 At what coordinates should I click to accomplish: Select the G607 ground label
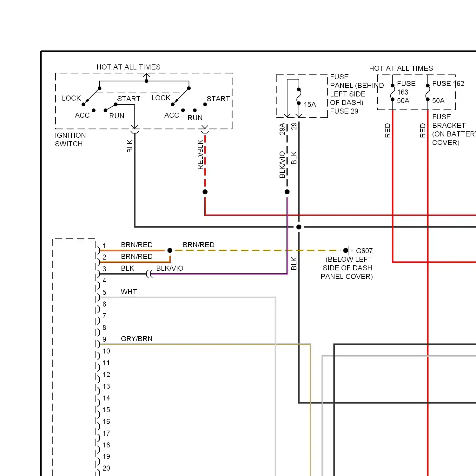click(364, 251)
